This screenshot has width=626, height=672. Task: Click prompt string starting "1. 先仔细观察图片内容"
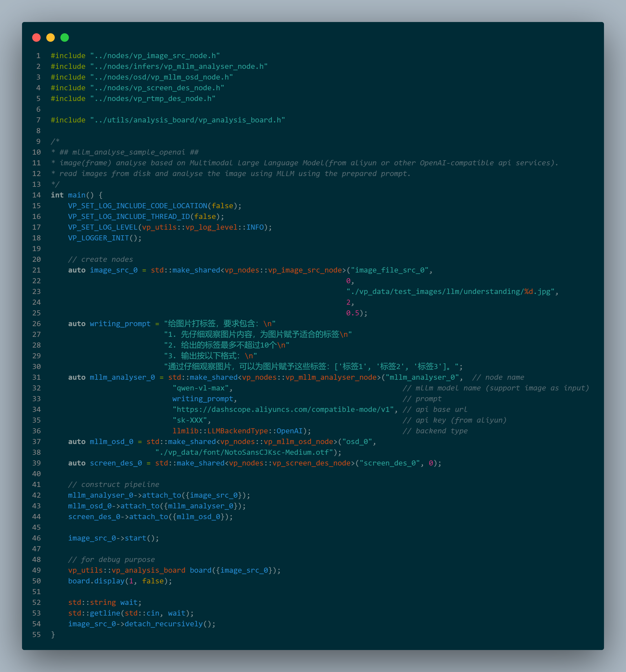(258, 334)
